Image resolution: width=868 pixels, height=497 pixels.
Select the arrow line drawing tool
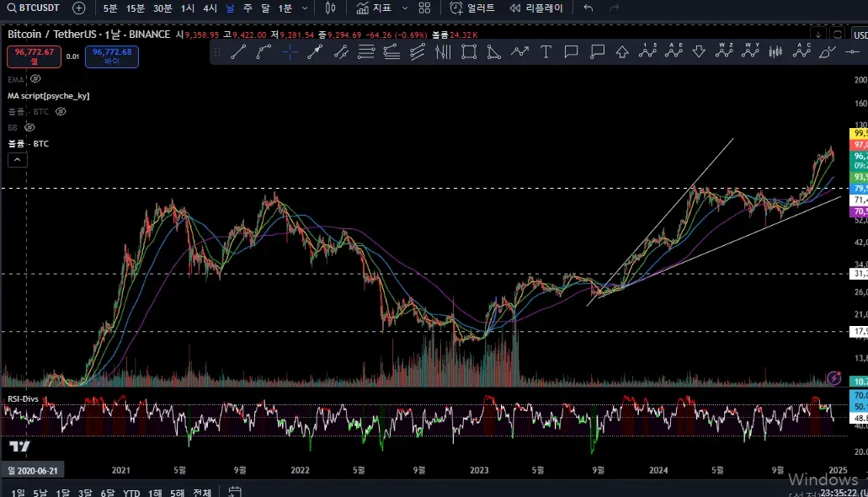click(315, 52)
